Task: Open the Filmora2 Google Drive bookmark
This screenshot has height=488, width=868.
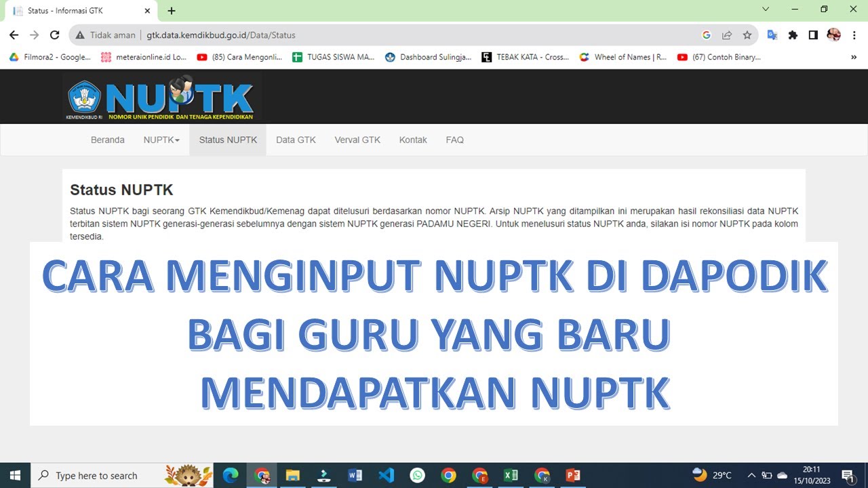Action: pyautogui.click(x=50, y=58)
